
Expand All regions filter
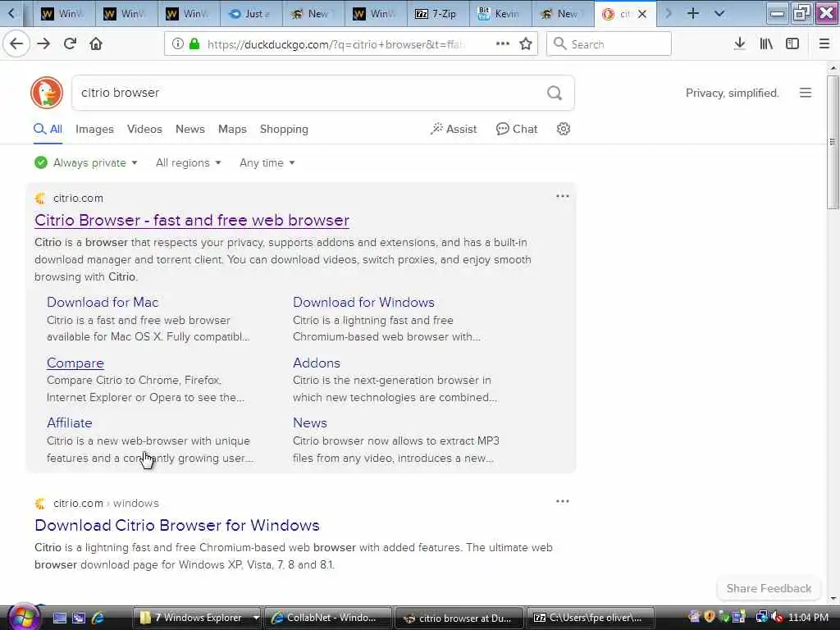tap(188, 163)
